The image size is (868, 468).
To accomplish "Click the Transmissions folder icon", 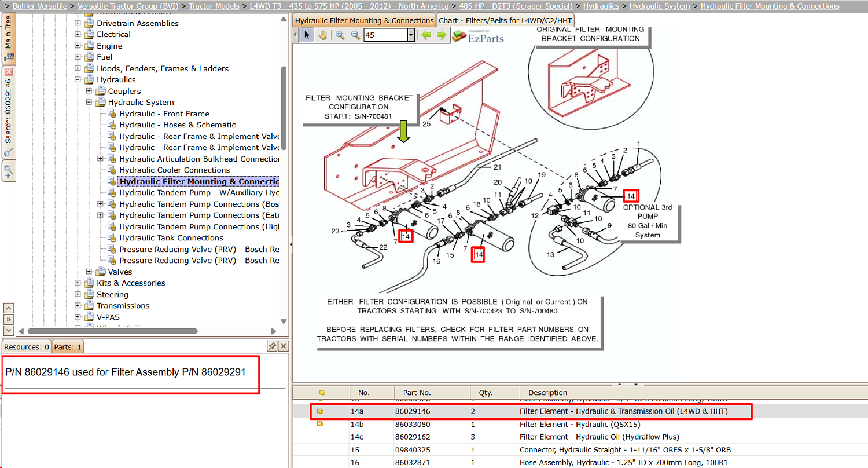I will coord(89,306).
